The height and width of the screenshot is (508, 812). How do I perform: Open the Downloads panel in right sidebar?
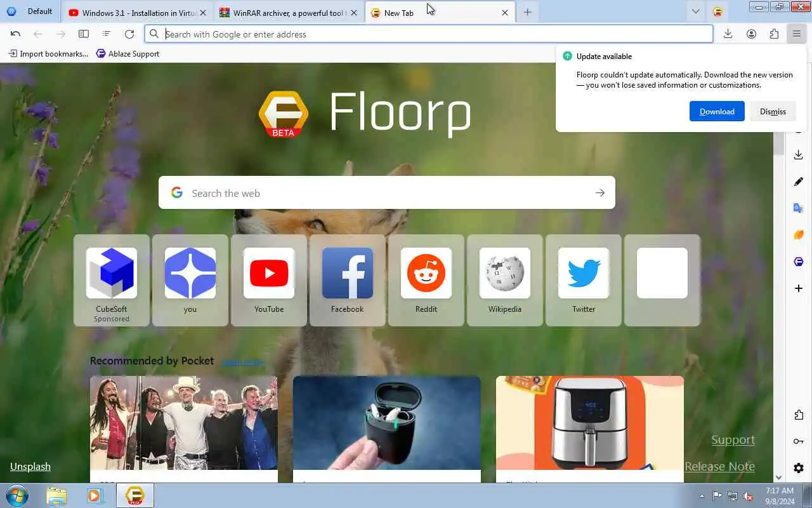pos(799,155)
